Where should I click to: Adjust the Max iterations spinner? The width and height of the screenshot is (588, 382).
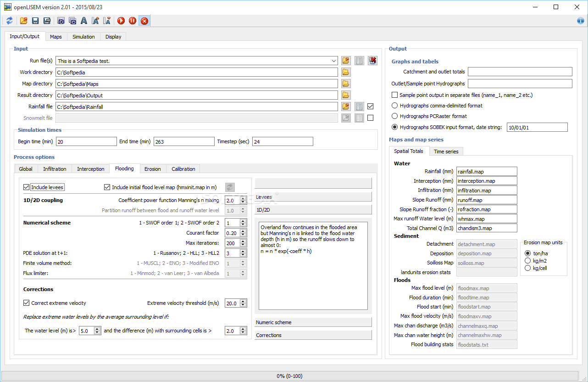(236, 243)
